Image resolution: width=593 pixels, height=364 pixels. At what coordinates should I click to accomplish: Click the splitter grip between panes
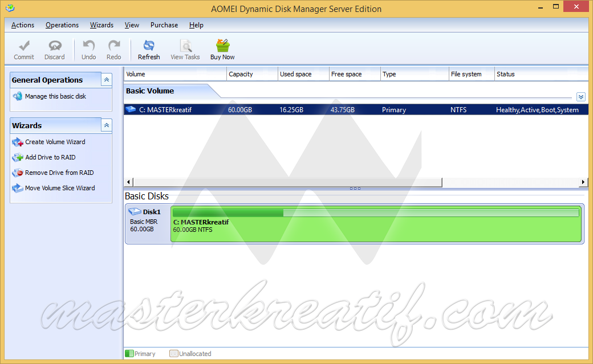coord(355,188)
